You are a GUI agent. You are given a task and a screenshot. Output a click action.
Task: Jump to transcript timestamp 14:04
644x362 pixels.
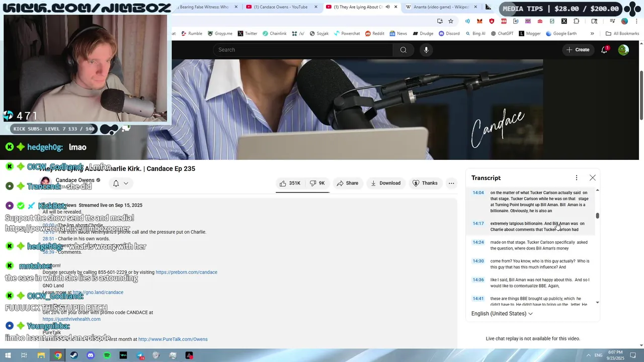click(478, 193)
